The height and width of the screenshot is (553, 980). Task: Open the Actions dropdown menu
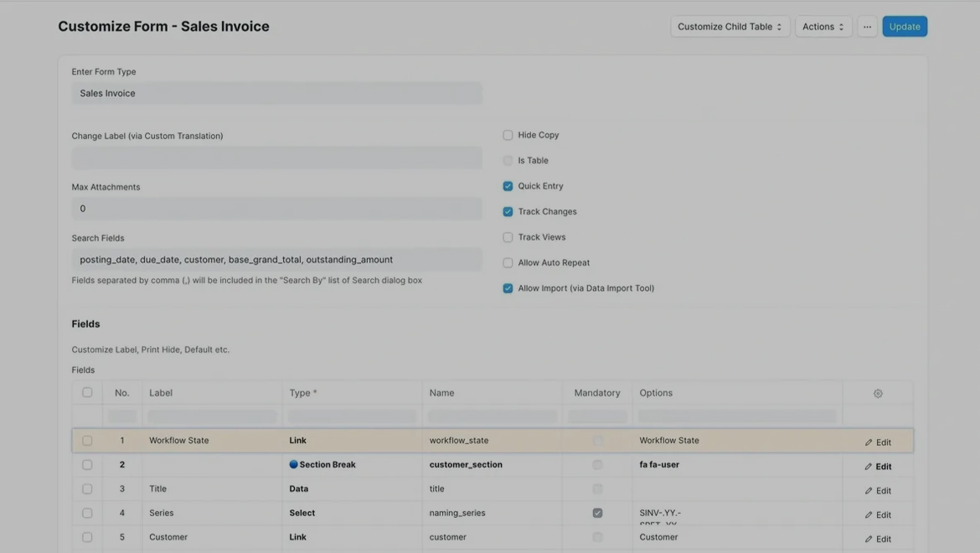click(x=823, y=27)
